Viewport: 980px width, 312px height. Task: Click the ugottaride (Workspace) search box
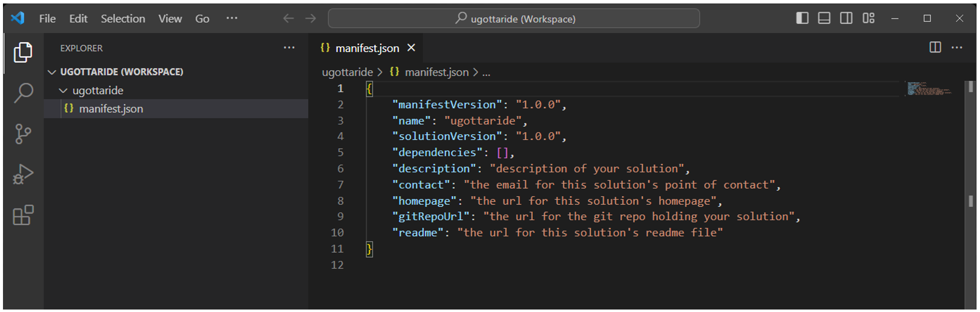point(514,19)
